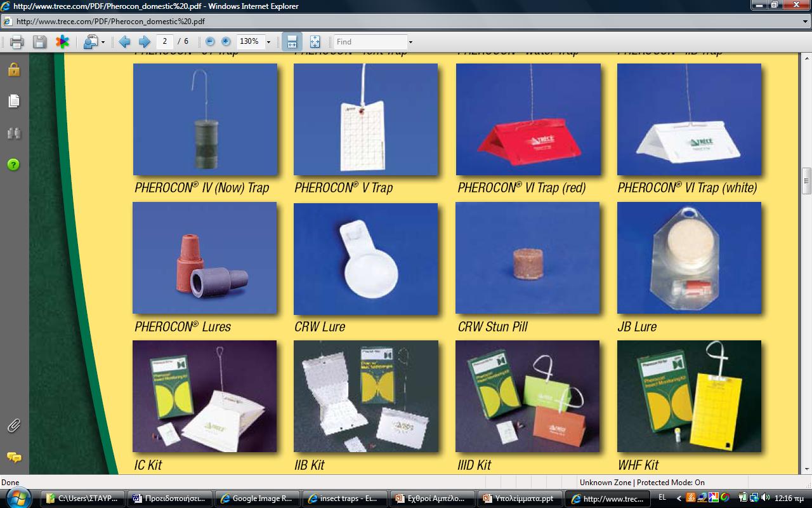Click the CRW Stun Pill image
The height and width of the screenshot is (508, 812).
click(x=528, y=258)
